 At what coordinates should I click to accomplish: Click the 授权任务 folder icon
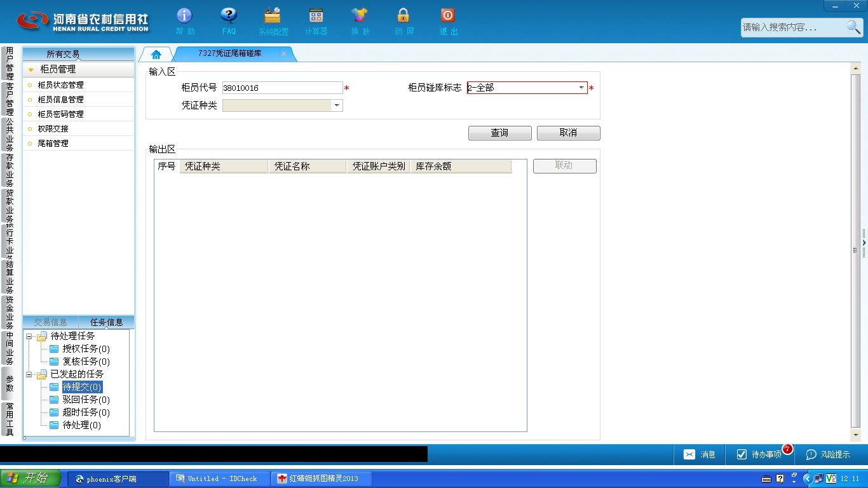point(54,349)
